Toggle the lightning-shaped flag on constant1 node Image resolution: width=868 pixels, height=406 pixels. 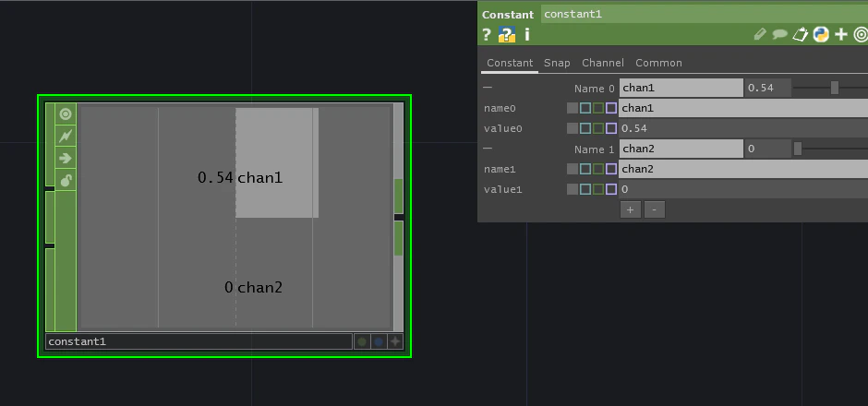pyautogui.click(x=66, y=136)
